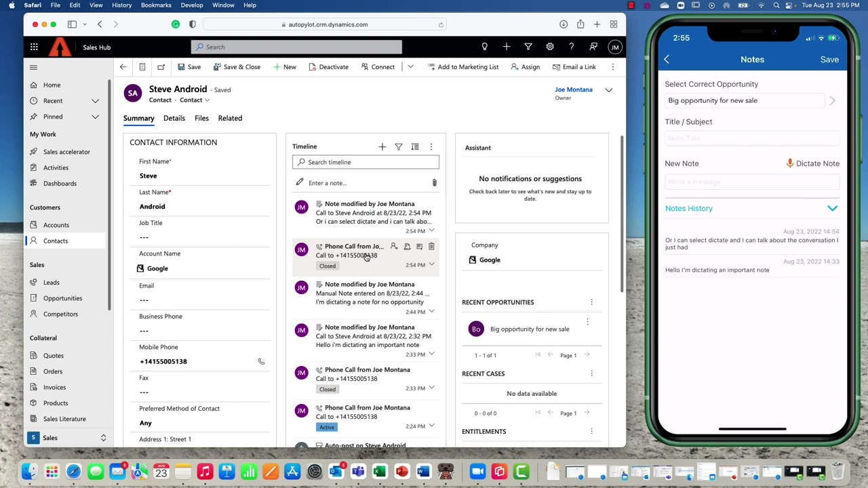Open the Dynamics app launcher waffle icon
The height and width of the screenshot is (488, 868).
coord(34,47)
